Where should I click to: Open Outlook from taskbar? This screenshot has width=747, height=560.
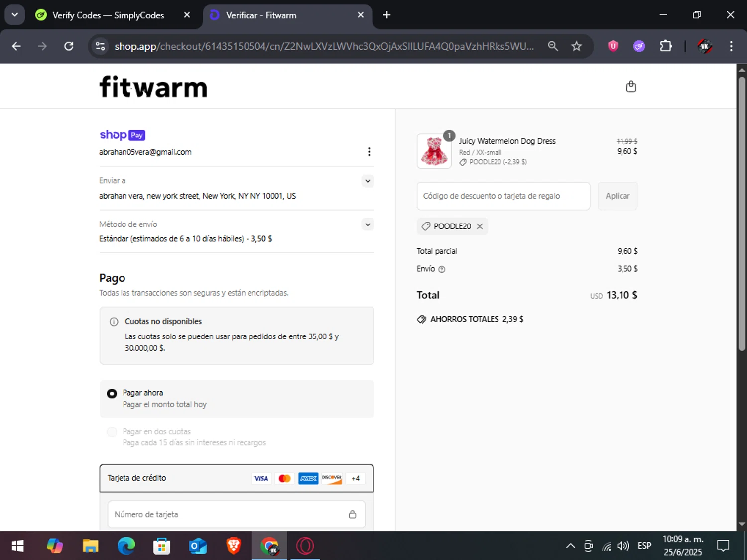point(198,546)
